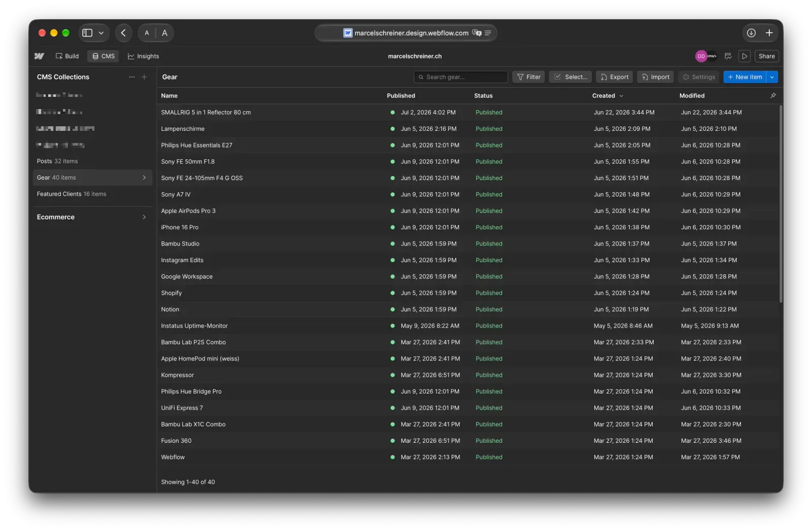
Task: Open the CMS Collections more options menu
Action: (x=132, y=77)
